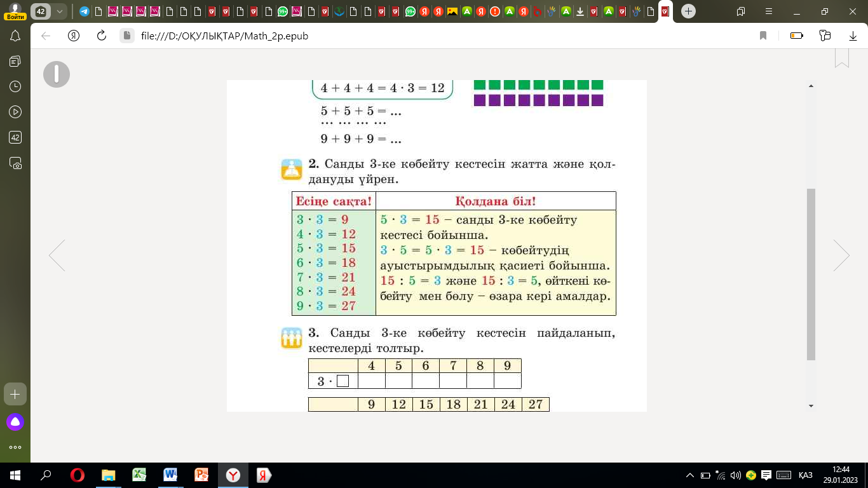This screenshot has width=868, height=488.
Task: Open the extensions icon in toolbar
Action: (825, 36)
